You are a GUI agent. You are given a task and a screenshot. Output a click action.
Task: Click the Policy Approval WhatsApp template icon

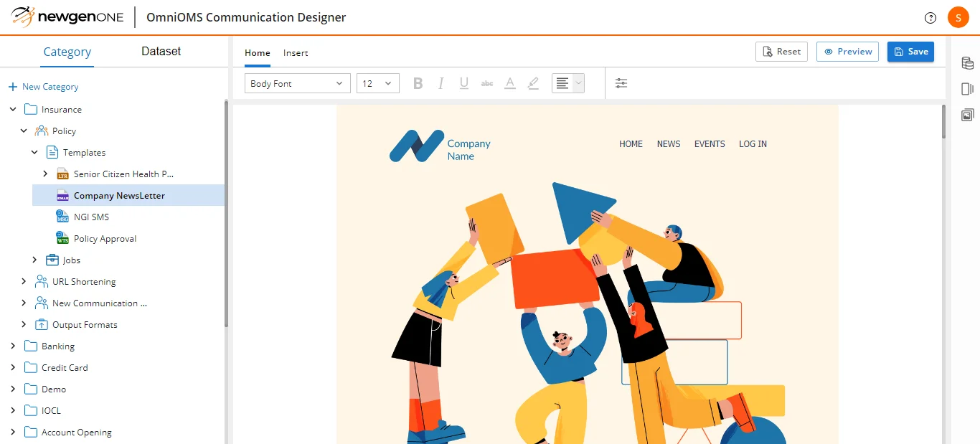[63, 239]
